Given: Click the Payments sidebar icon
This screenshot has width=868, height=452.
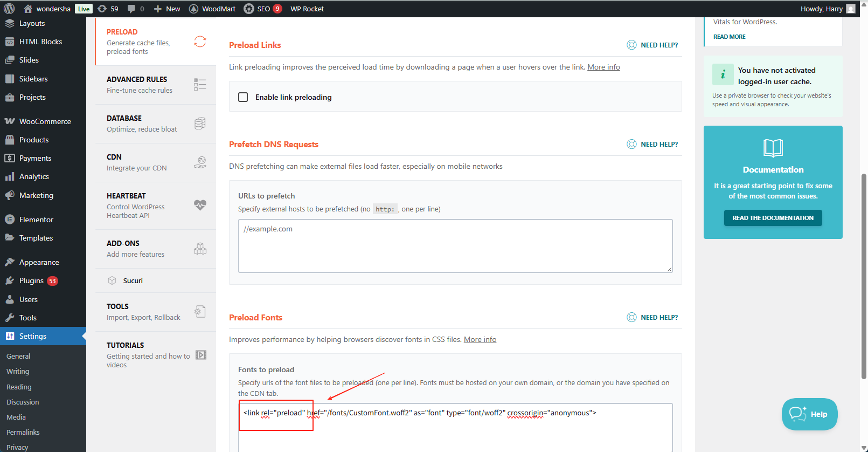Looking at the screenshot, I should [x=10, y=158].
